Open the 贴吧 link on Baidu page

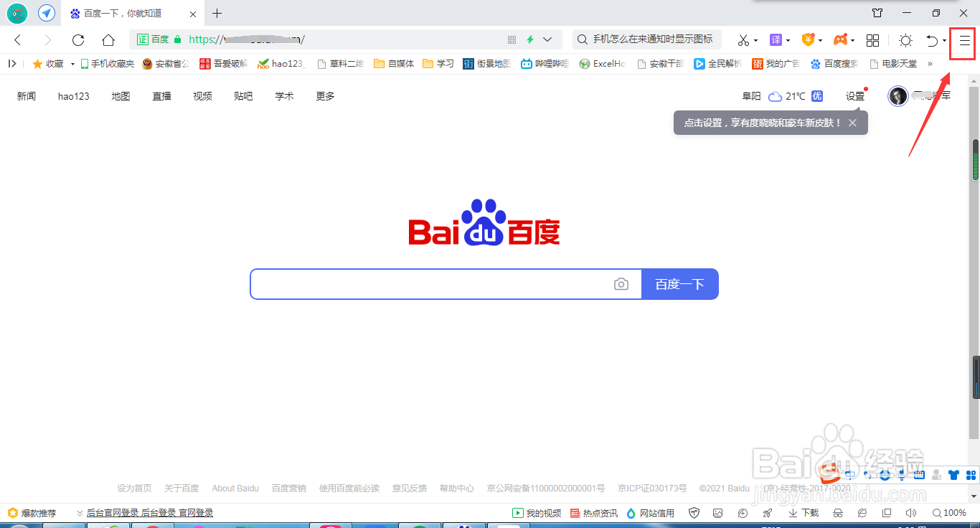pos(243,96)
